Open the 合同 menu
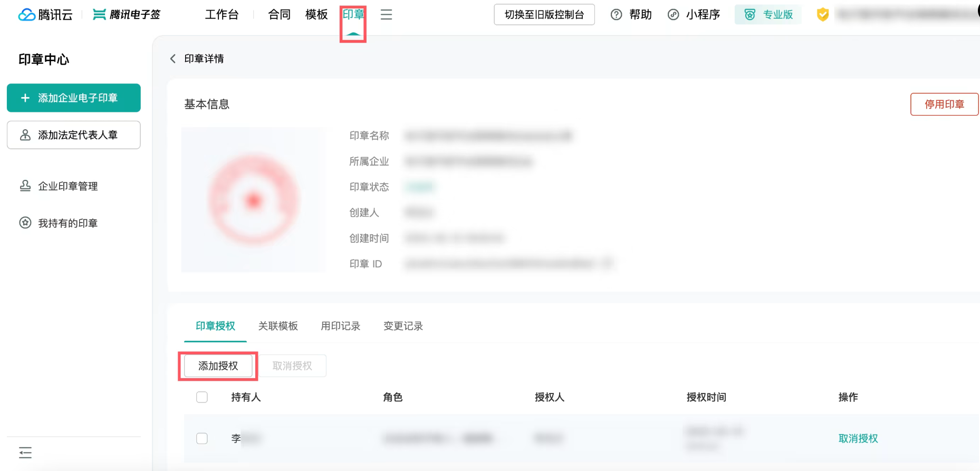Screen dimensions: 980x471 click(280, 15)
